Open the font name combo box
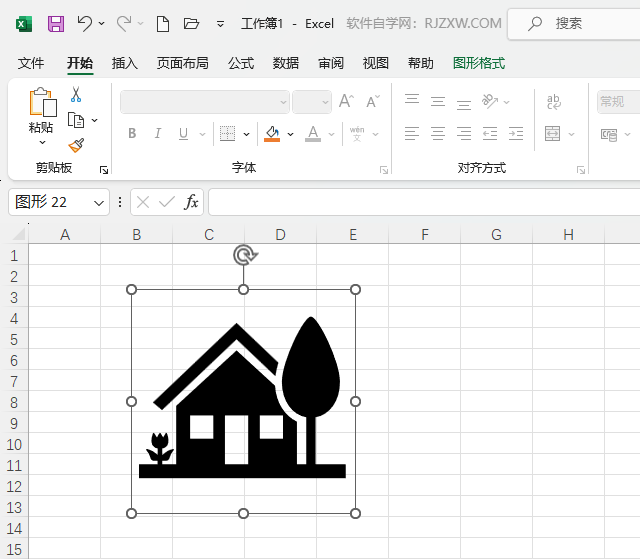640x559 pixels. pos(205,102)
